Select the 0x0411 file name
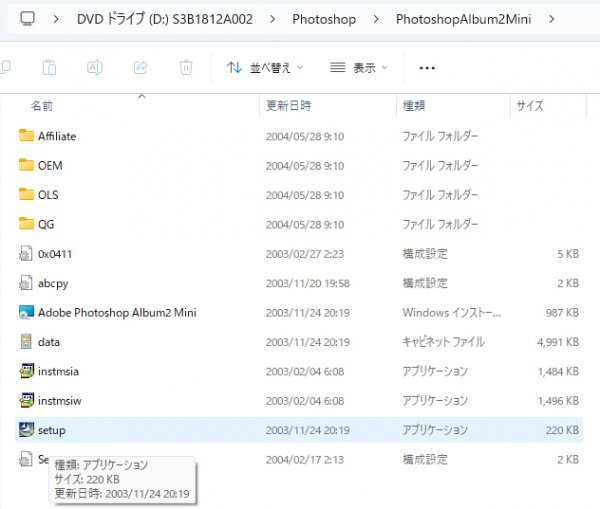Viewport: 600px width, 509px height. [55, 254]
